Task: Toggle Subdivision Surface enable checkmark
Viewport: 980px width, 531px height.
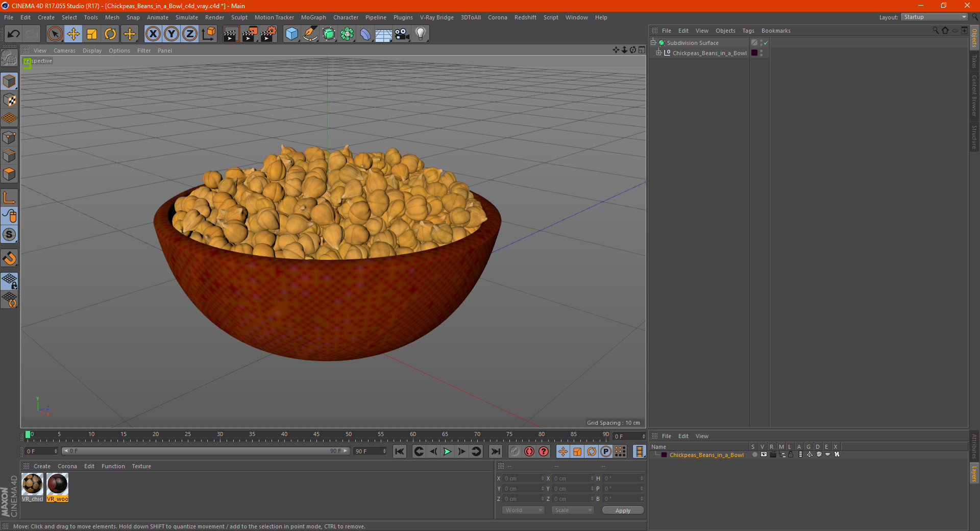Action: coord(766,43)
